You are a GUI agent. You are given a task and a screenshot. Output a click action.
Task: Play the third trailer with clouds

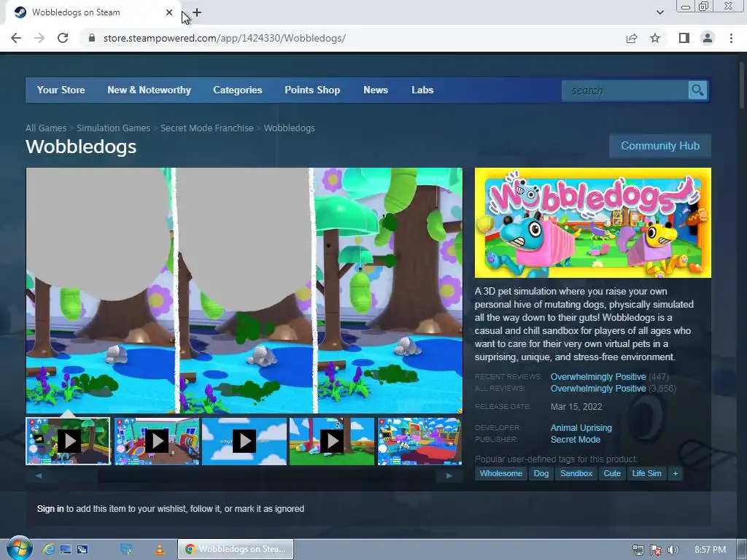pyautogui.click(x=244, y=441)
